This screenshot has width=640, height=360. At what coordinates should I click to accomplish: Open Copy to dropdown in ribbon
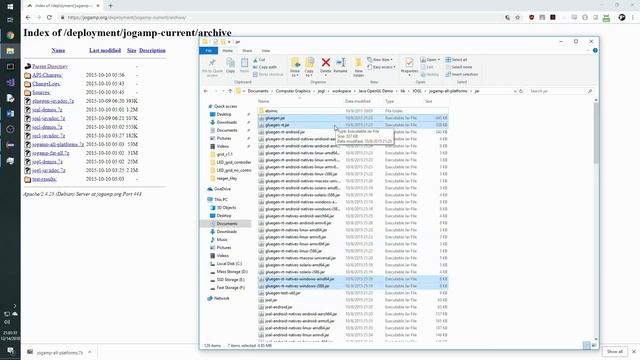point(309,73)
